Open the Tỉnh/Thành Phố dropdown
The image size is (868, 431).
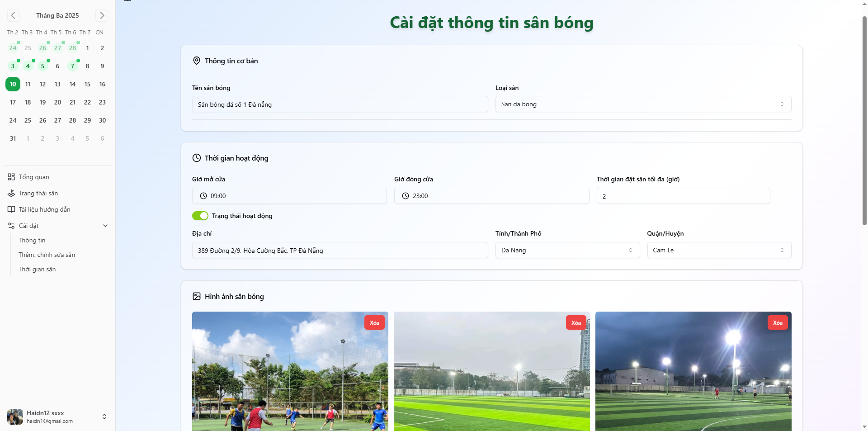[567, 250]
